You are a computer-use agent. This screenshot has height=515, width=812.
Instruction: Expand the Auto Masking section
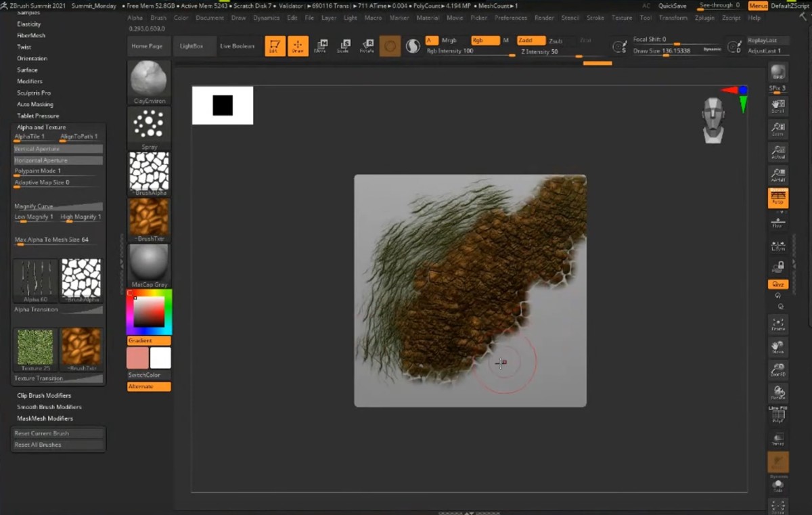point(35,104)
